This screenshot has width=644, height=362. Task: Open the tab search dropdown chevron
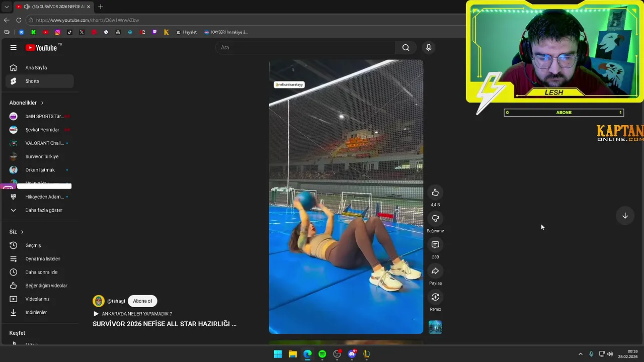7,7
